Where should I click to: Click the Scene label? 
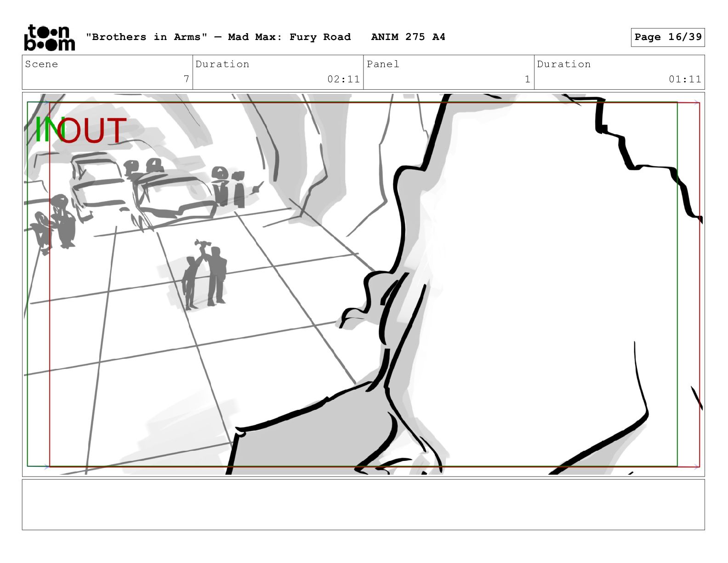[x=41, y=64]
